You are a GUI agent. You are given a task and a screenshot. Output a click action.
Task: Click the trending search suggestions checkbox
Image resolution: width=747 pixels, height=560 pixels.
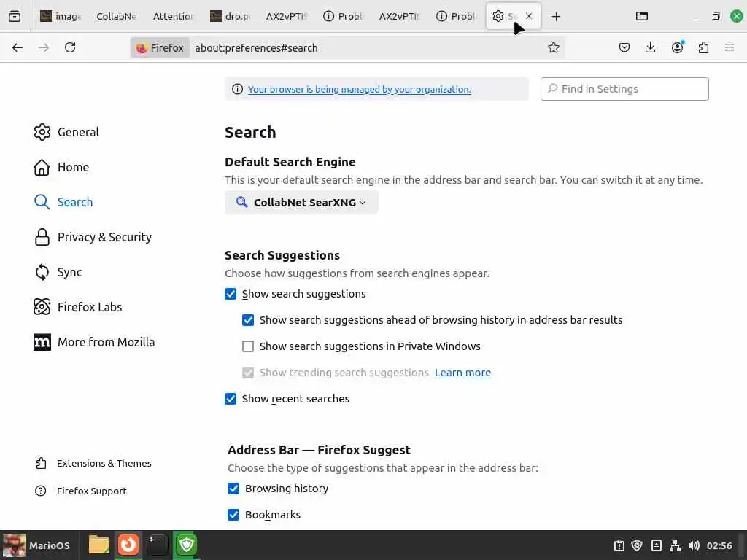tap(248, 373)
